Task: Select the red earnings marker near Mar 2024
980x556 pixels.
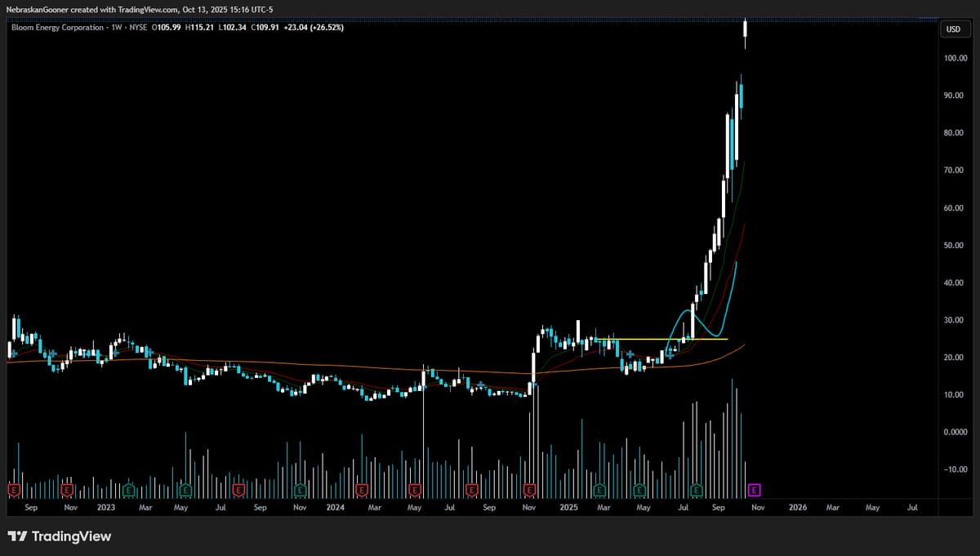Action: (x=359, y=490)
